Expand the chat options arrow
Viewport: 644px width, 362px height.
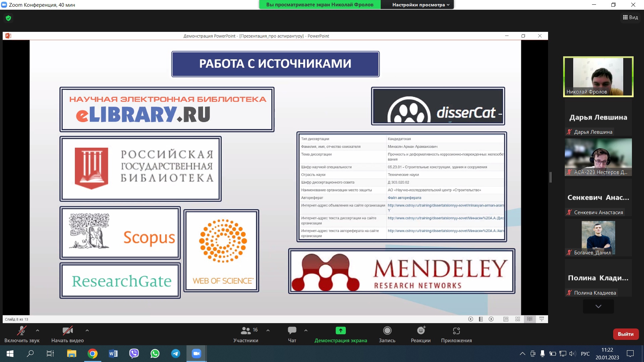coord(306,330)
